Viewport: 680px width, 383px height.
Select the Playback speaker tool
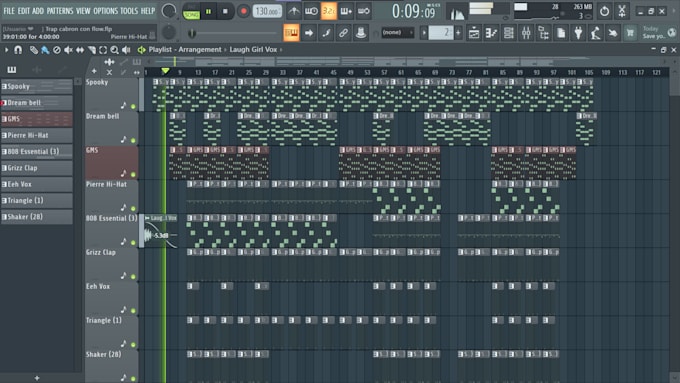coord(126,50)
